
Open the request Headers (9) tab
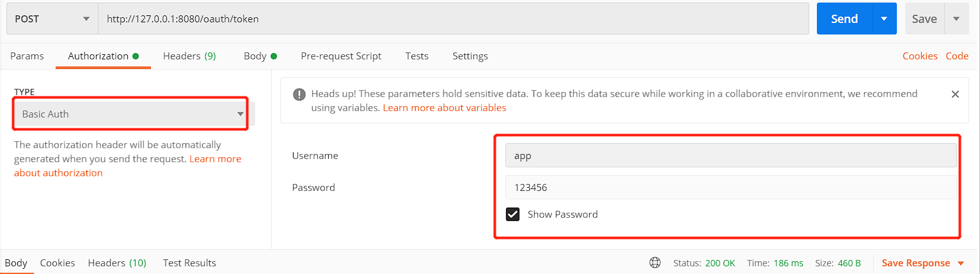tap(189, 56)
